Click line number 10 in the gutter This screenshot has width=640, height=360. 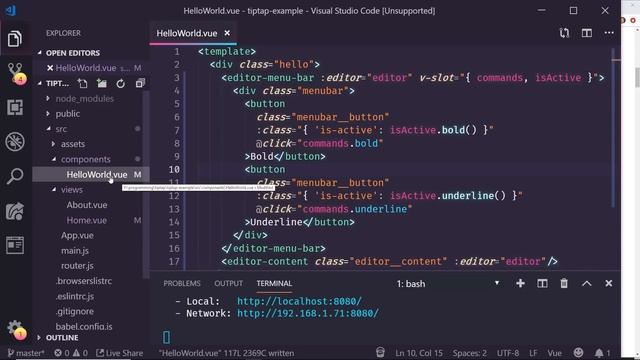(174, 169)
